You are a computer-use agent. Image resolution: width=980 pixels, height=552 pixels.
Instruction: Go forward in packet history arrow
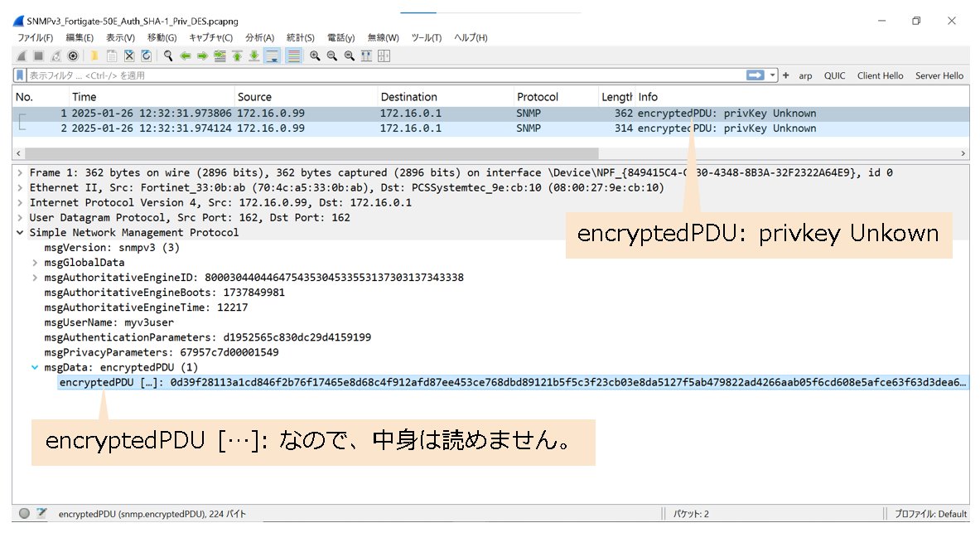(x=202, y=56)
